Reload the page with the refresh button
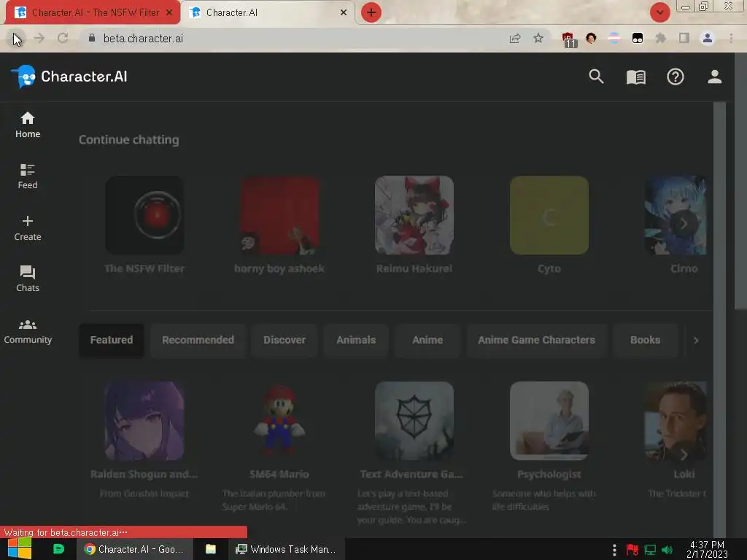This screenshot has width=747, height=560. [x=63, y=39]
